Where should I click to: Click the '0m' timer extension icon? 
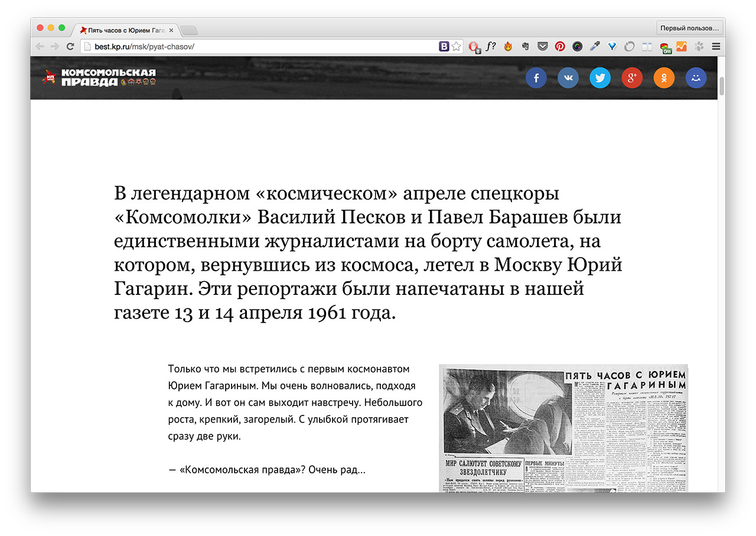pyautogui.click(x=666, y=47)
